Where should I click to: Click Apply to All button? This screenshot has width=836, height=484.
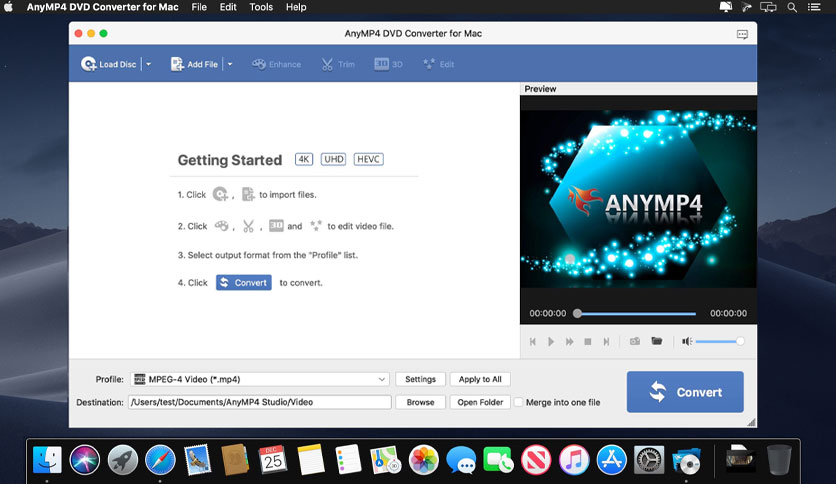480,379
